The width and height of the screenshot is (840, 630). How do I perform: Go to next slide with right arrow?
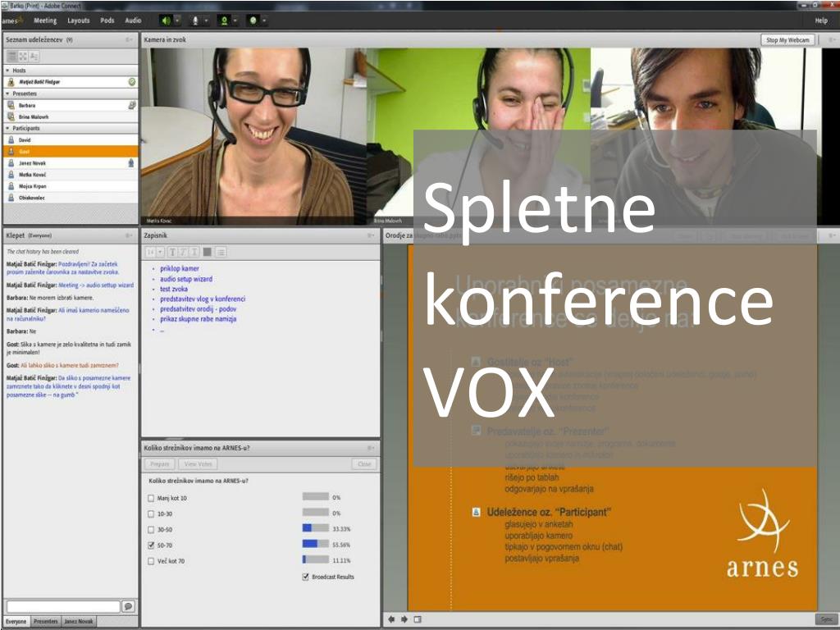(x=404, y=619)
